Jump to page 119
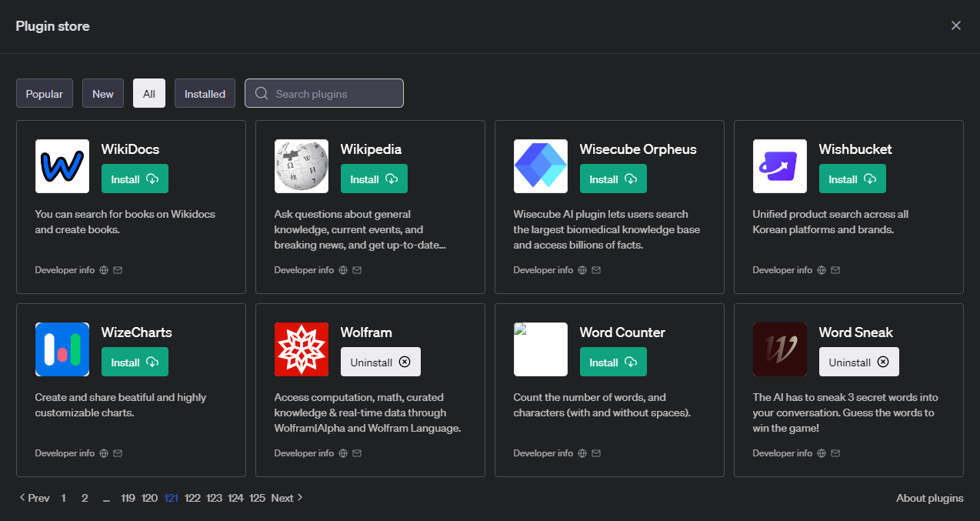The height and width of the screenshot is (521, 980). pos(128,498)
